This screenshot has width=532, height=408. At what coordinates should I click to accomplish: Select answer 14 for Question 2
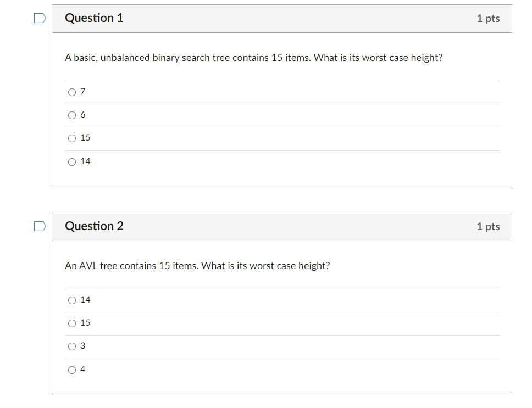coord(71,300)
